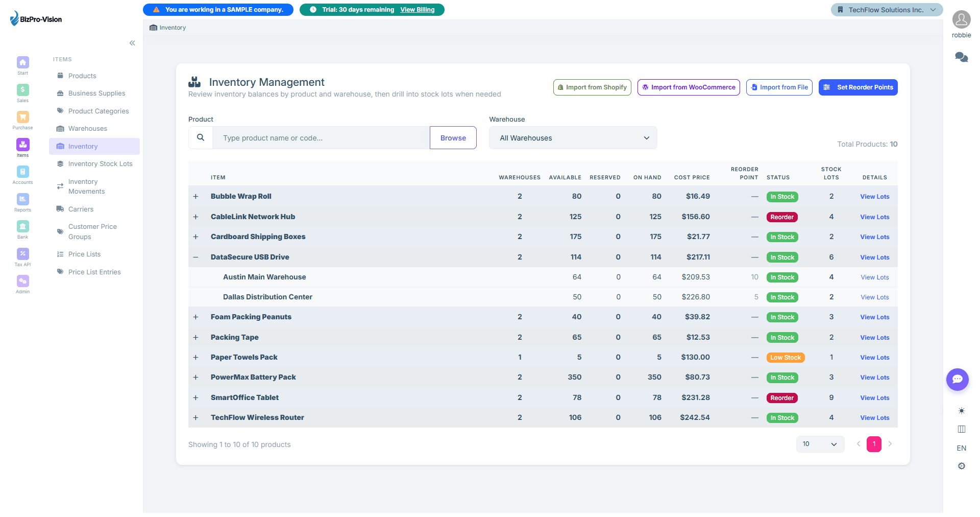Select page 1 in pagination
The height and width of the screenshot is (517, 980).
pos(874,444)
